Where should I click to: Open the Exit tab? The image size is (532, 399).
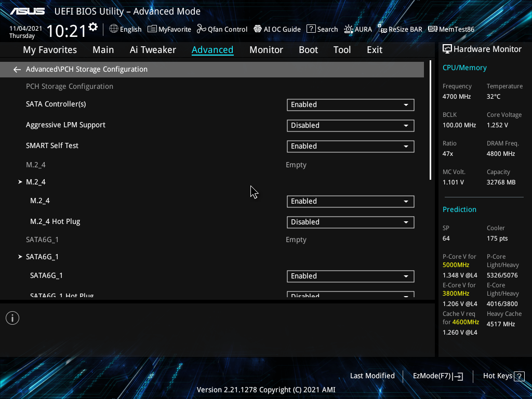(x=375, y=50)
